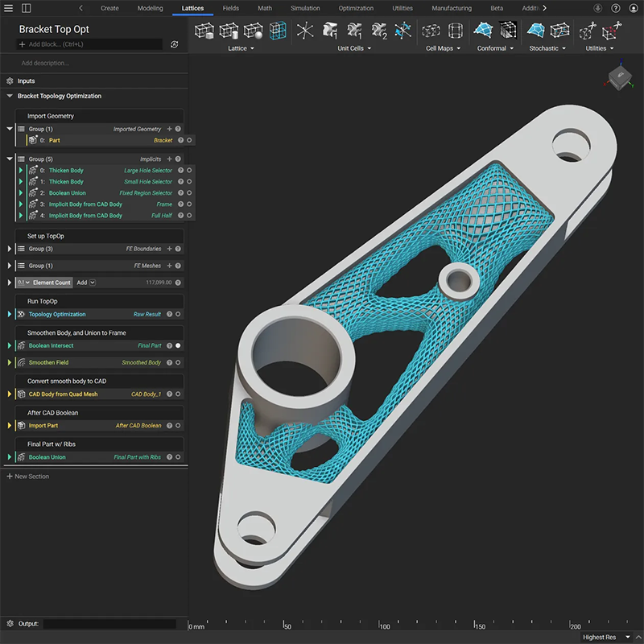Screen dimensions: 644x644
Task: Toggle visibility dot on the Boolean Intersect Final Part block
Action: pos(176,346)
